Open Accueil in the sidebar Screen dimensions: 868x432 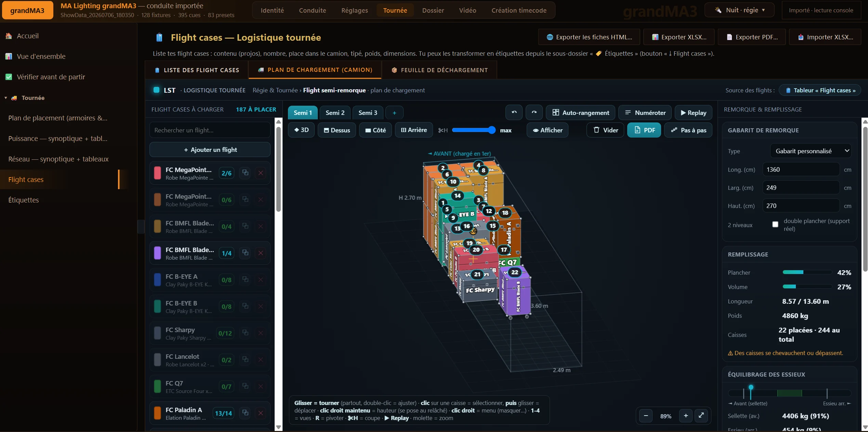(x=28, y=36)
